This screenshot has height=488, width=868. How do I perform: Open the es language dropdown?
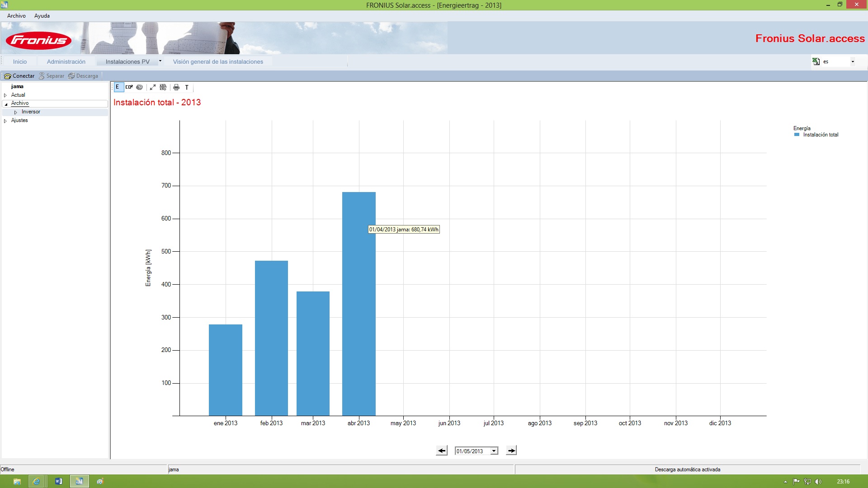click(x=853, y=61)
